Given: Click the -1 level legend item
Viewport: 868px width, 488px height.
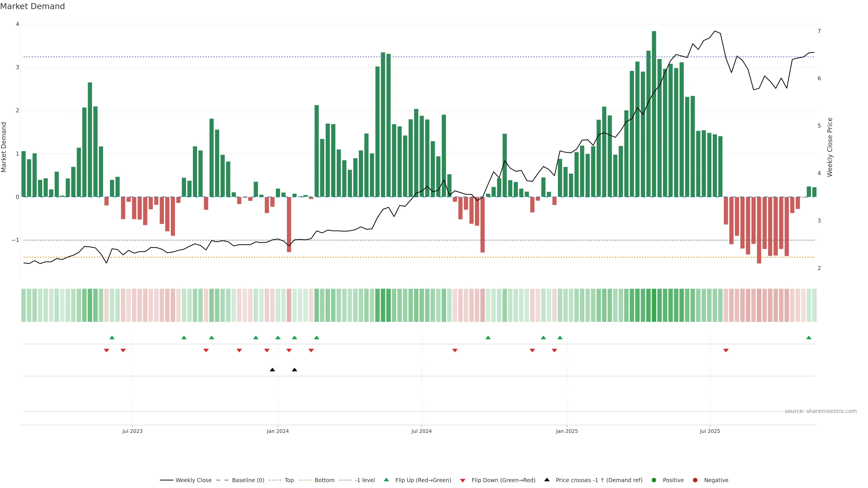Looking at the screenshot, I should click(x=365, y=480).
